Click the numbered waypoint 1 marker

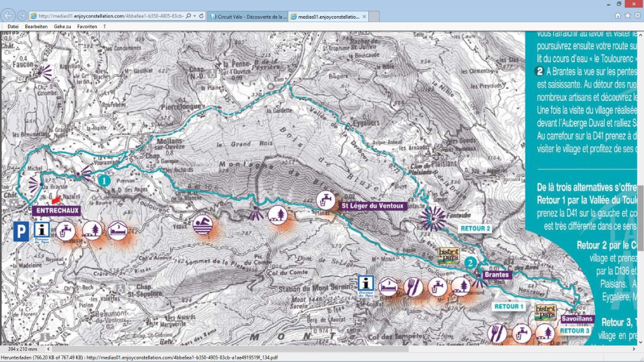click(x=104, y=180)
